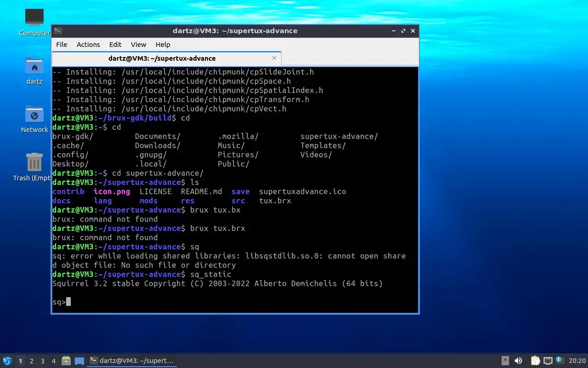The width and height of the screenshot is (588, 368).
Task: Click the network connection tray icon
Action: click(x=548, y=361)
